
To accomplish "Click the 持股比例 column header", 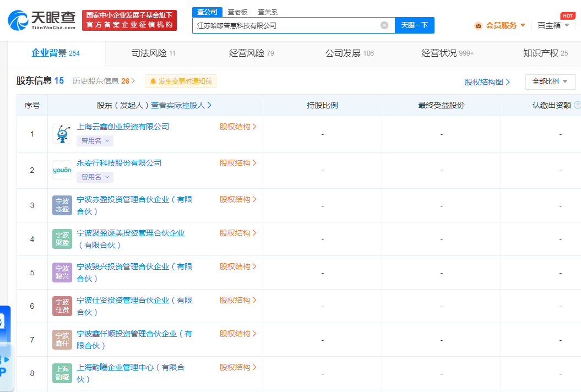I will pos(322,105).
